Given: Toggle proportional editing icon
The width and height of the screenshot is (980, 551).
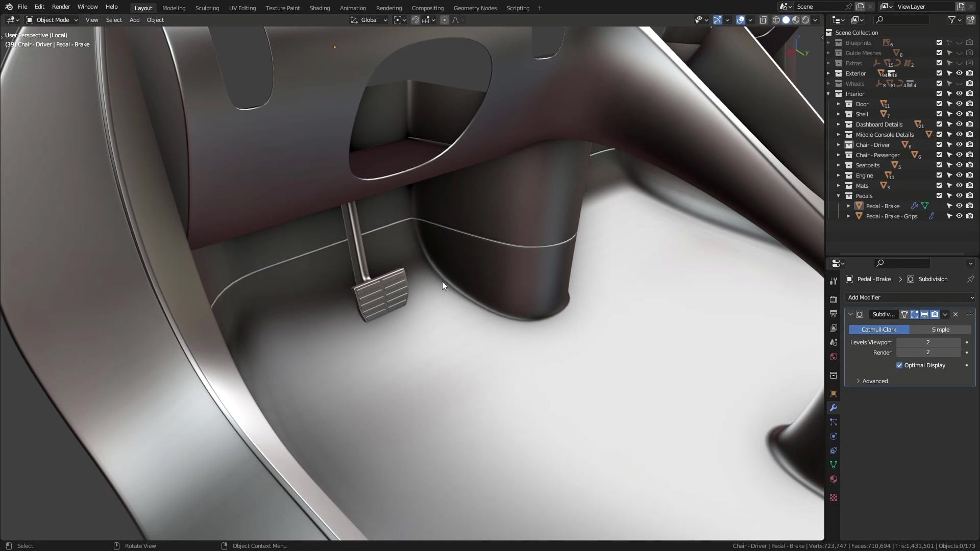Looking at the screenshot, I should pos(445,20).
